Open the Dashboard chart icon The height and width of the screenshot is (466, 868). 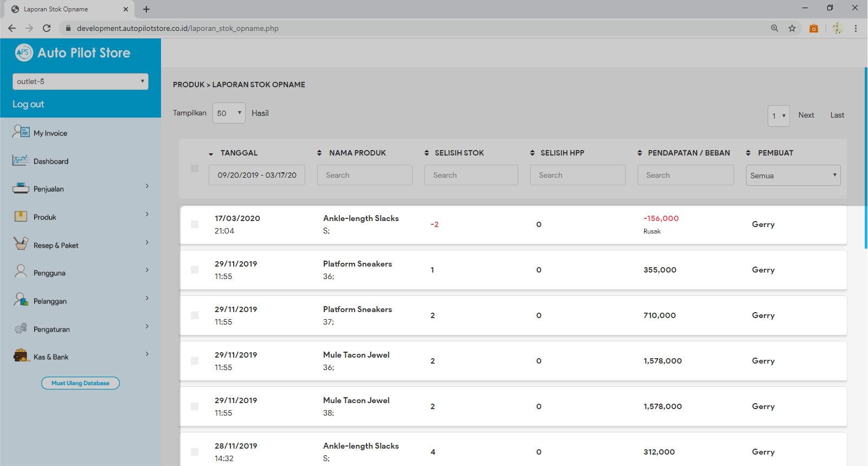[21, 160]
